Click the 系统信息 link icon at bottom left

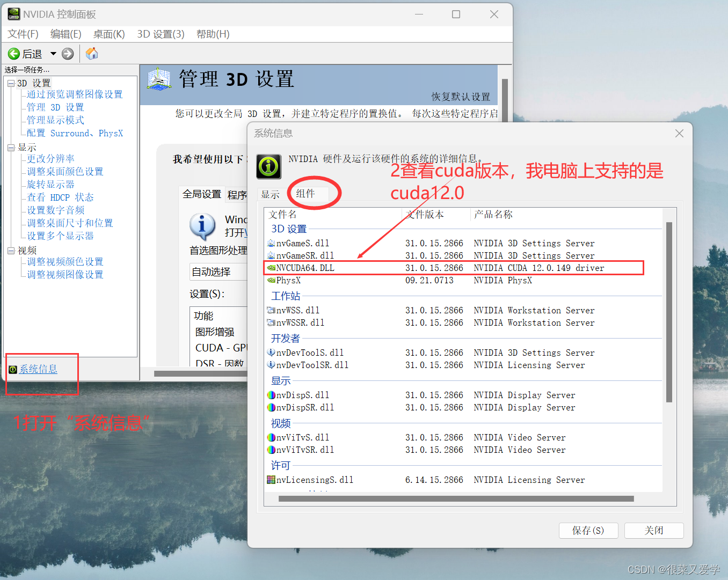click(x=13, y=369)
